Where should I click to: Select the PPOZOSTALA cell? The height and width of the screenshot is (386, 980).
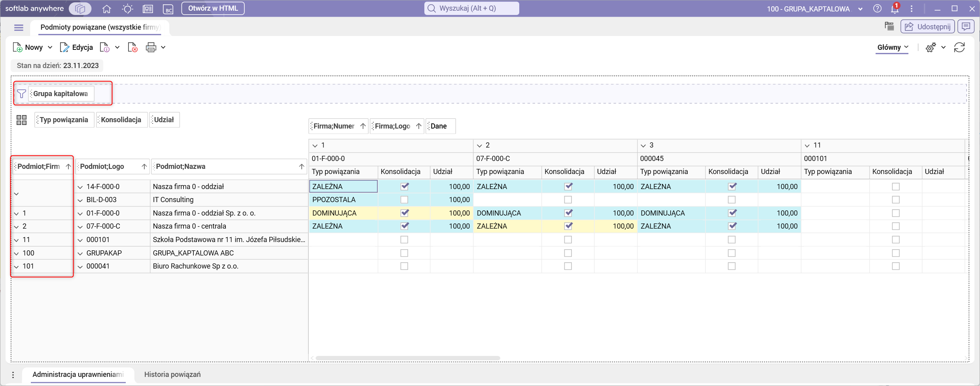pyautogui.click(x=343, y=200)
